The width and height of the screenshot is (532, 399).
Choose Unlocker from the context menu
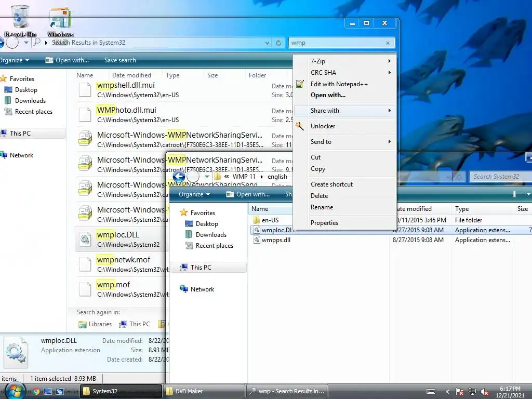(345, 126)
